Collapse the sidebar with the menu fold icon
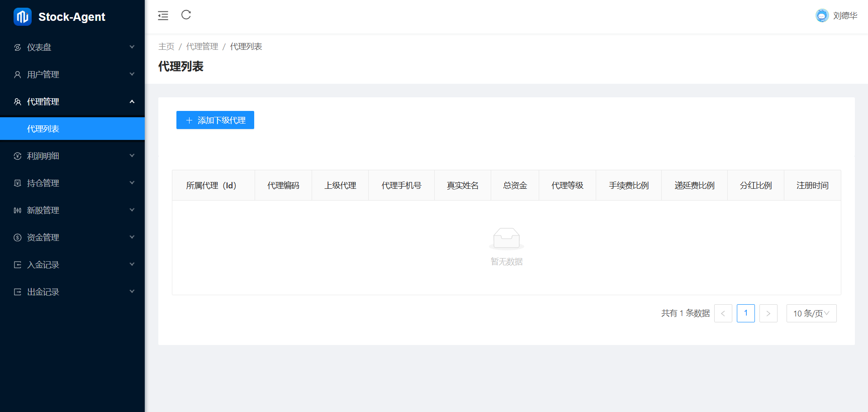Image resolution: width=868 pixels, height=412 pixels. pos(163,16)
